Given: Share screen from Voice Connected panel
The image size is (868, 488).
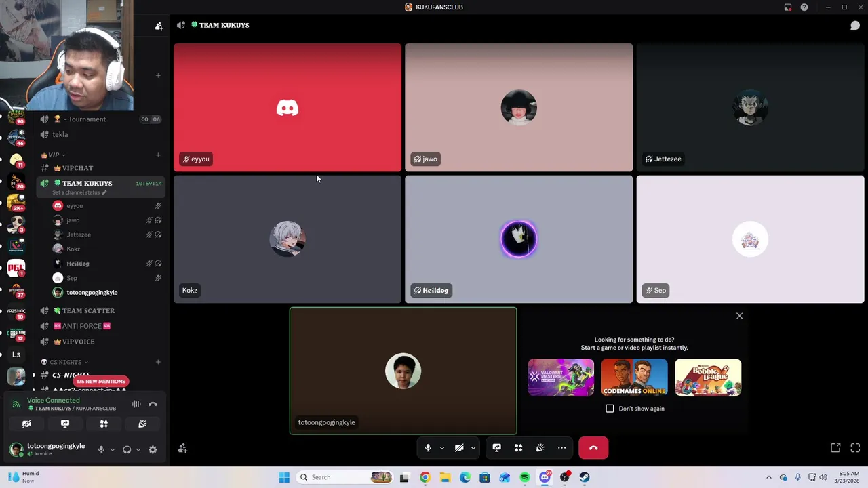Looking at the screenshot, I should click(x=65, y=424).
